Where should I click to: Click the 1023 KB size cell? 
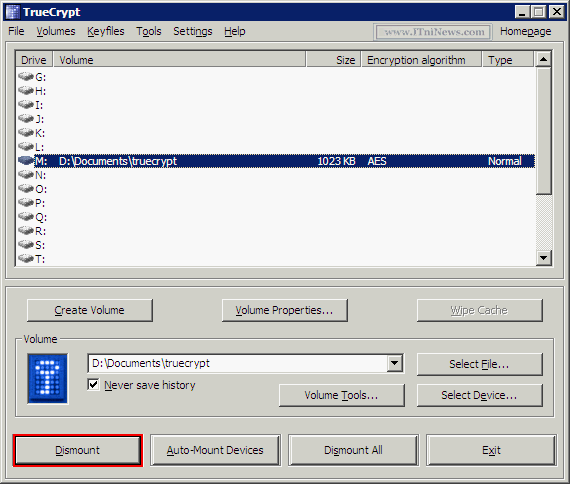(x=336, y=161)
